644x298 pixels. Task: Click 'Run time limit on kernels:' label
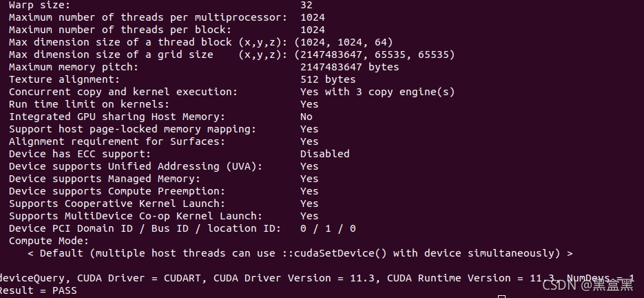[x=89, y=104]
